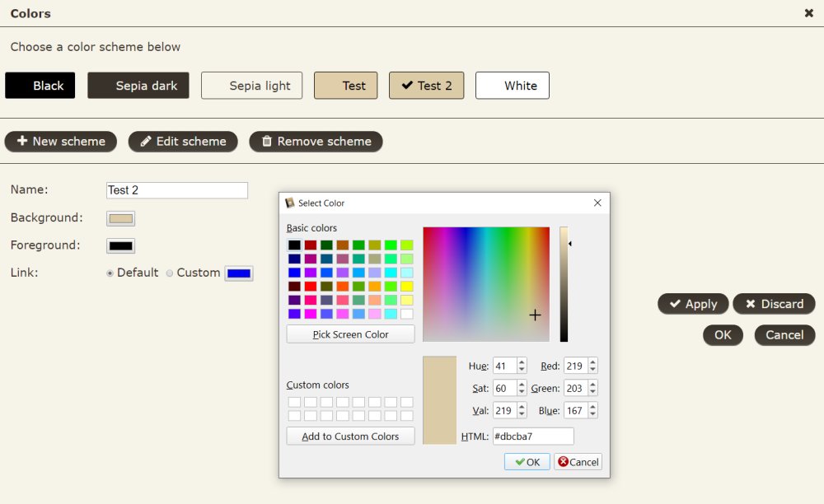Image resolution: width=824 pixels, height=504 pixels.
Task: Decrease Sat with the down arrow
Action: (x=522, y=392)
